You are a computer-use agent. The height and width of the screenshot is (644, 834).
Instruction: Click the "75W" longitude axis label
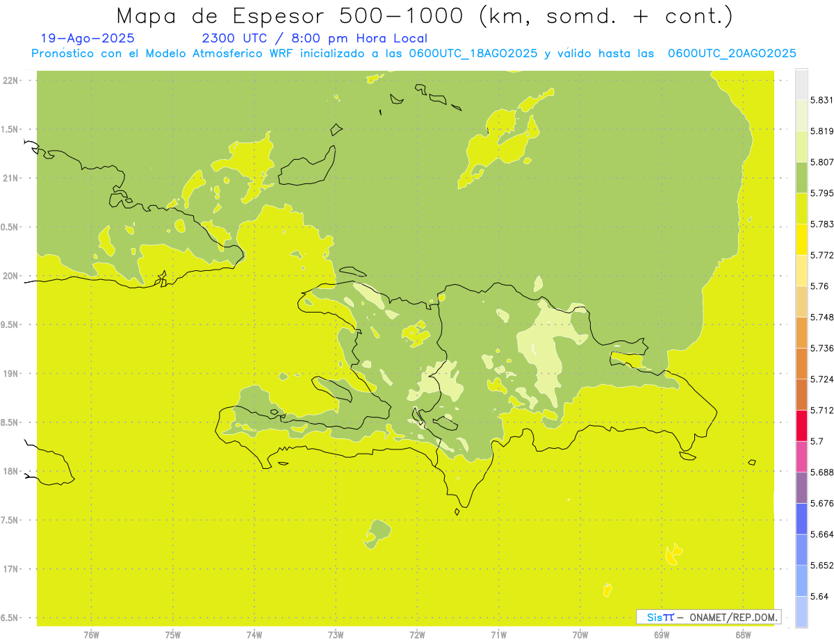pyautogui.click(x=173, y=634)
